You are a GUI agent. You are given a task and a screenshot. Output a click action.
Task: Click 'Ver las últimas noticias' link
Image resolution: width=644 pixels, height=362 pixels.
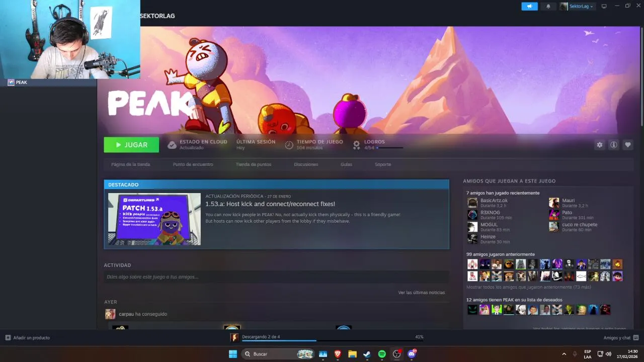coord(421,293)
